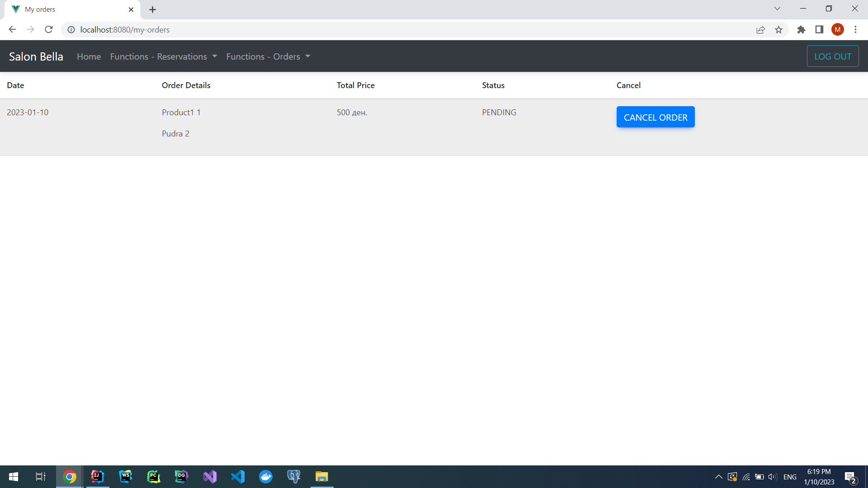Screen dimensions: 868x488
Task: Open Docker Desktop from the taskbar
Action: point(266,477)
